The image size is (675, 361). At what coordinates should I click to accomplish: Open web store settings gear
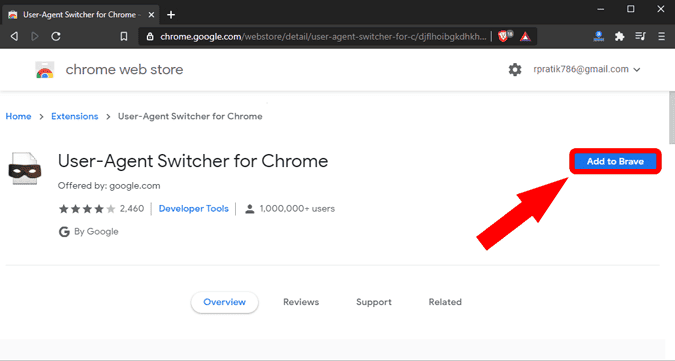coord(514,69)
